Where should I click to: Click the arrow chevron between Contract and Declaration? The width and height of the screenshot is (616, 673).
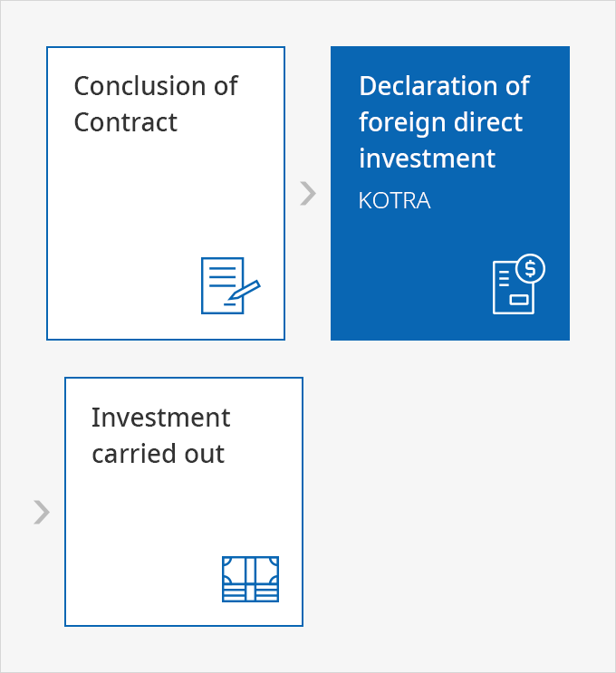point(308,194)
